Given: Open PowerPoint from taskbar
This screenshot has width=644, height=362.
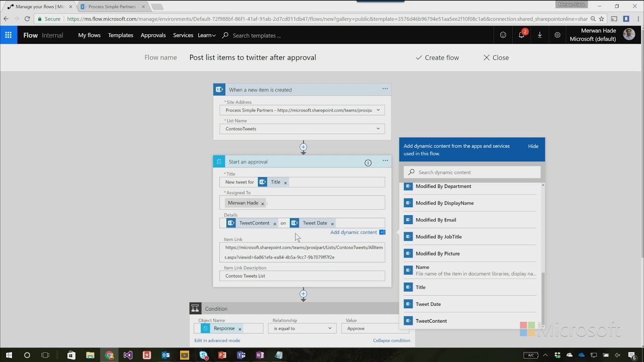Looking at the screenshot, I should point(222,355).
